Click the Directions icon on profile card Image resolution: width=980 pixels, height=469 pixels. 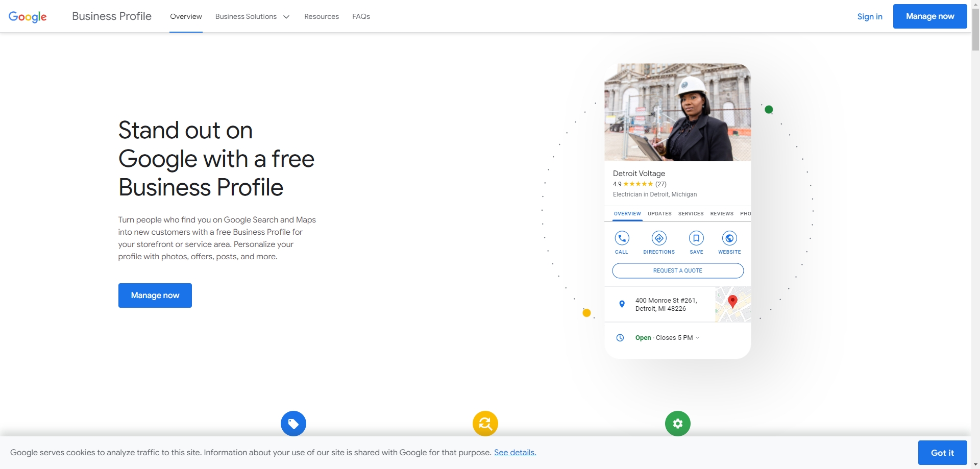[x=659, y=238]
